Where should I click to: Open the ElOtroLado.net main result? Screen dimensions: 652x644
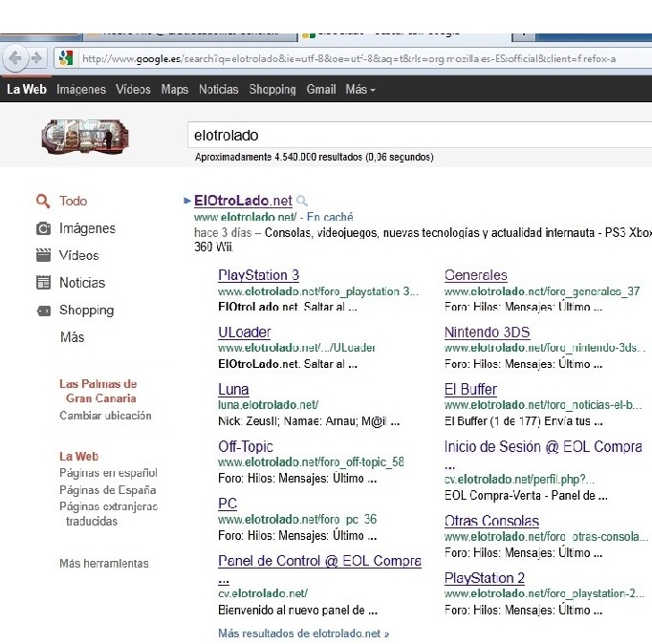coord(243,201)
